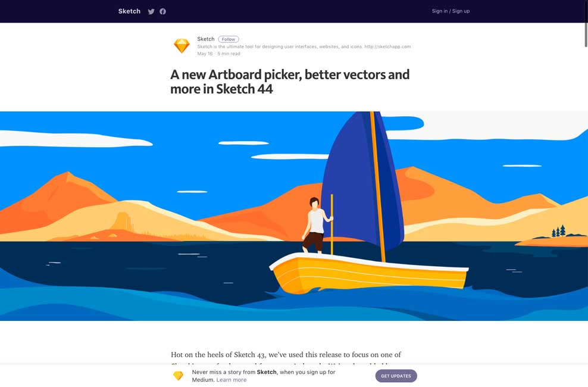Click the GET UPDATES button
The image size is (588, 387).
point(396,376)
